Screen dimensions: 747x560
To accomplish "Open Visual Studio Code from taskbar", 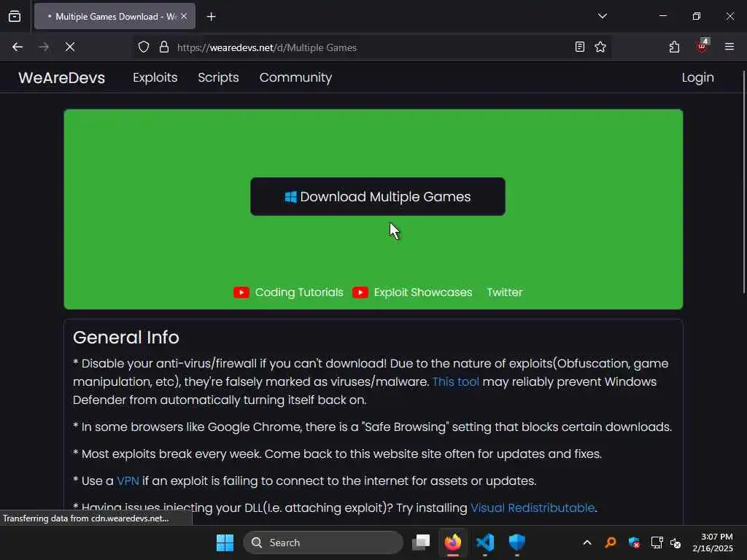I will point(485,542).
